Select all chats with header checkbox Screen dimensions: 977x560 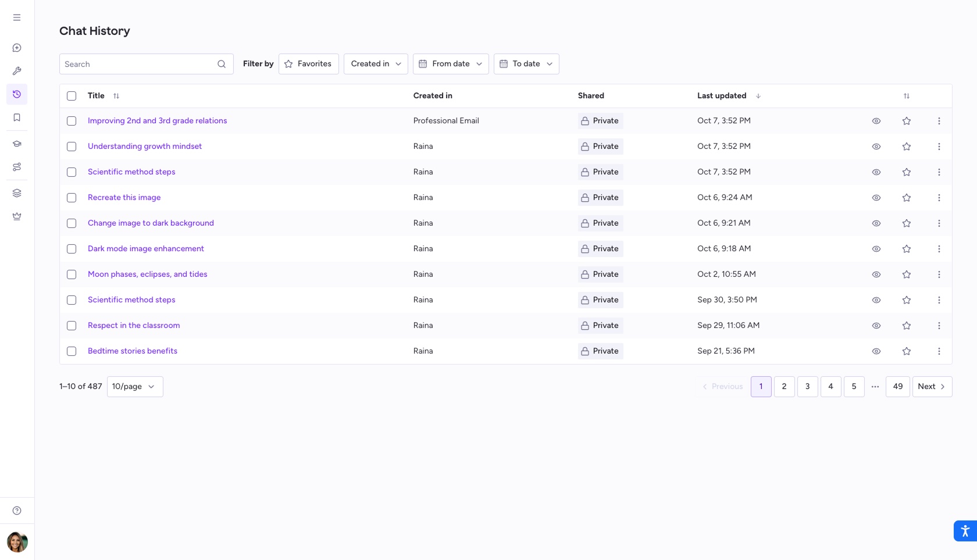click(x=72, y=96)
